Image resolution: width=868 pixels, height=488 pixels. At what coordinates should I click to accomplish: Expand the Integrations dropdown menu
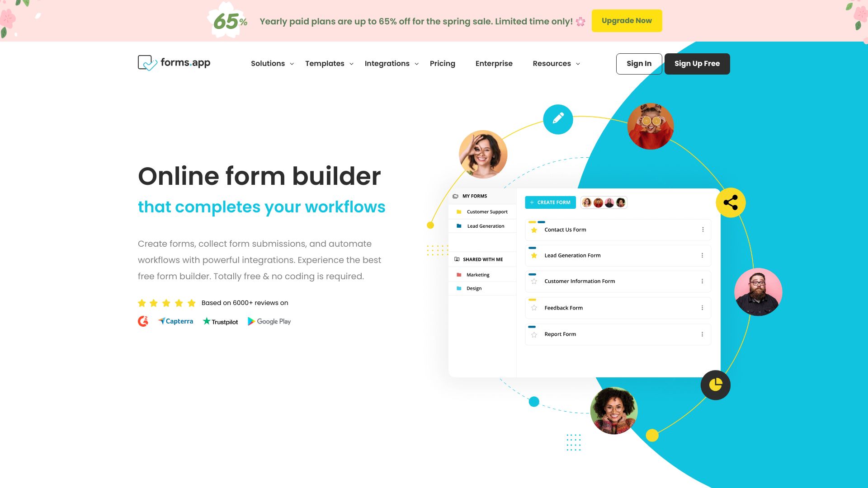coord(391,64)
